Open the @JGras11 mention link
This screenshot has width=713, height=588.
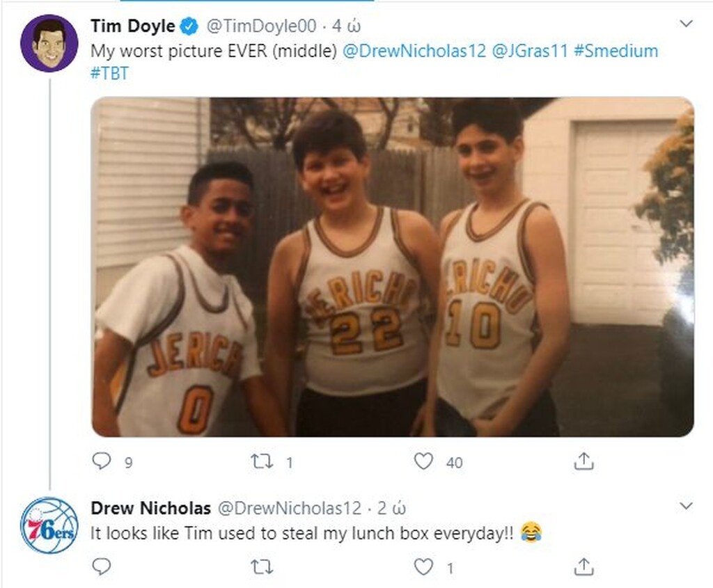[531, 51]
